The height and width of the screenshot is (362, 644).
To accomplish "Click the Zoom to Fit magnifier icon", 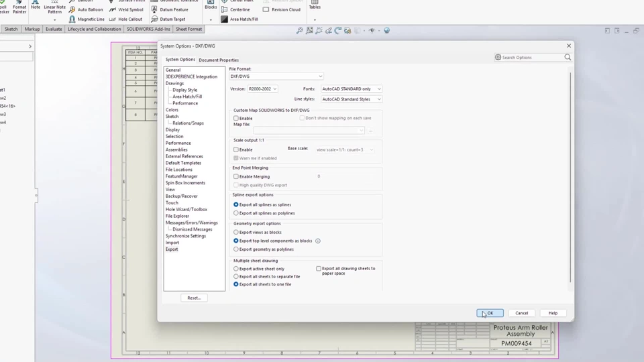I will 299,31.
